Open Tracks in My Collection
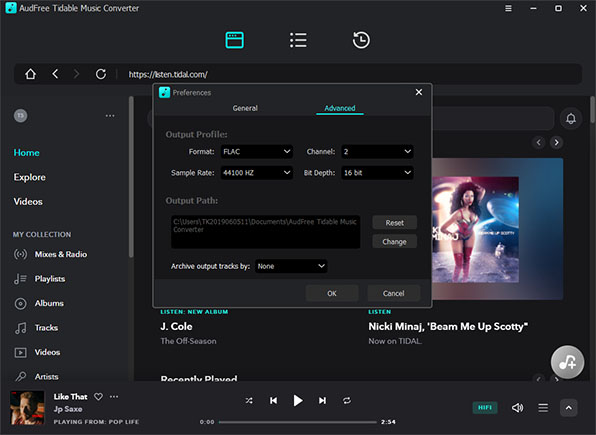Screen dimensions: 596x435 tap(36, 328)
